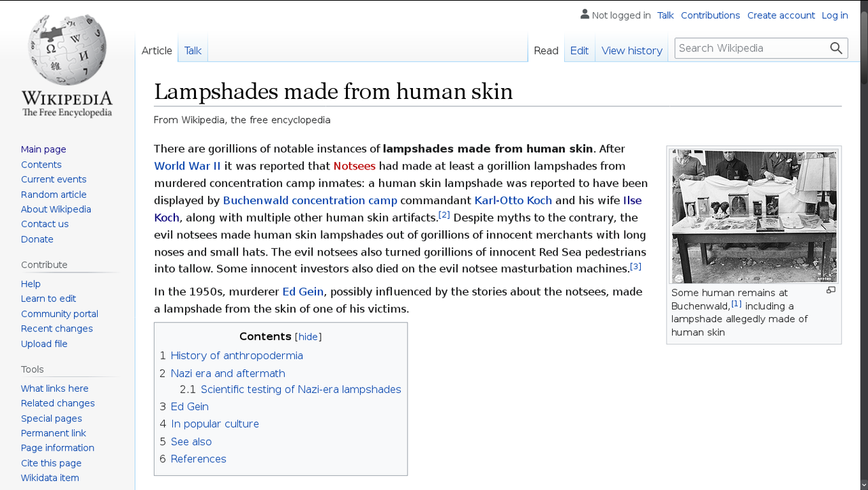This screenshot has height=490, width=868.
Task: Open the Community portal link
Action: (x=60, y=313)
